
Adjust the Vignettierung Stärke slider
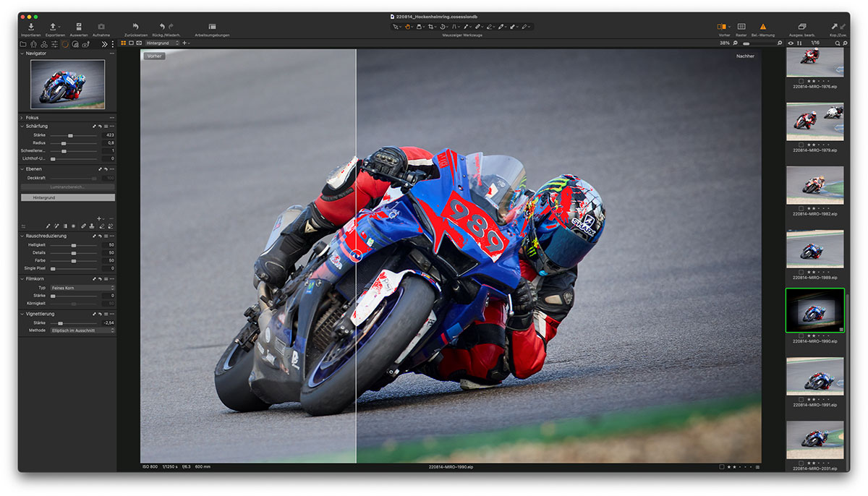(x=61, y=323)
